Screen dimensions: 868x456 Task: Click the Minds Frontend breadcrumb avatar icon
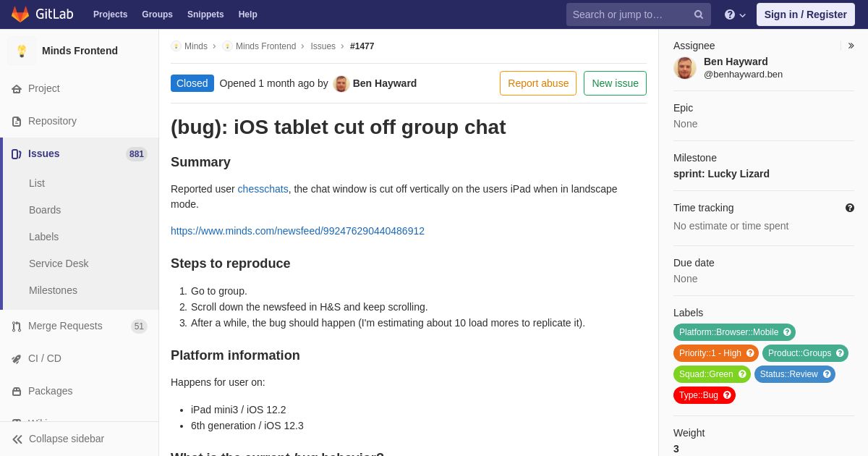pos(227,46)
